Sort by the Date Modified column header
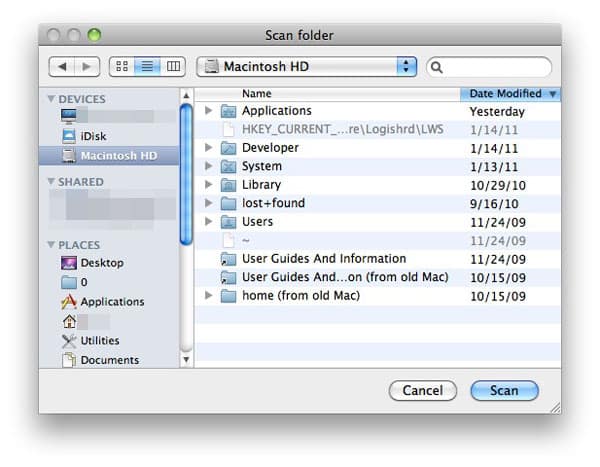This screenshot has height=467, width=600. click(x=510, y=94)
